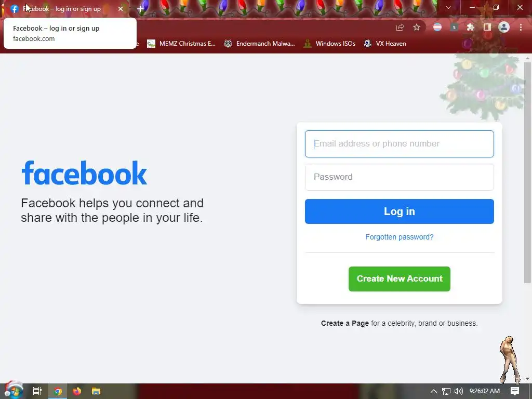532x399 pixels.
Task: Click Create New Account button
Action: coord(400,279)
